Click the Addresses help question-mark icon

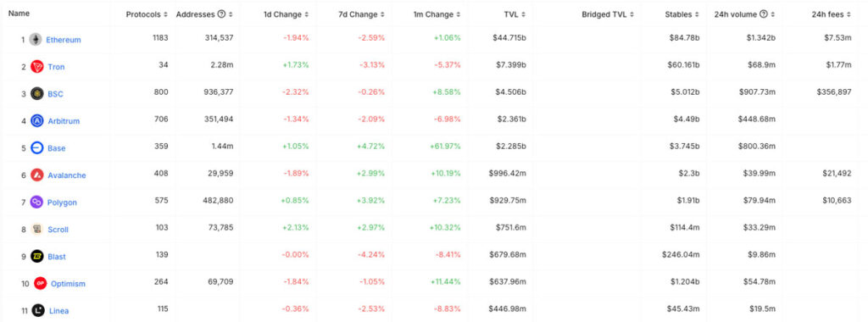pyautogui.click(x=221, y=14)
